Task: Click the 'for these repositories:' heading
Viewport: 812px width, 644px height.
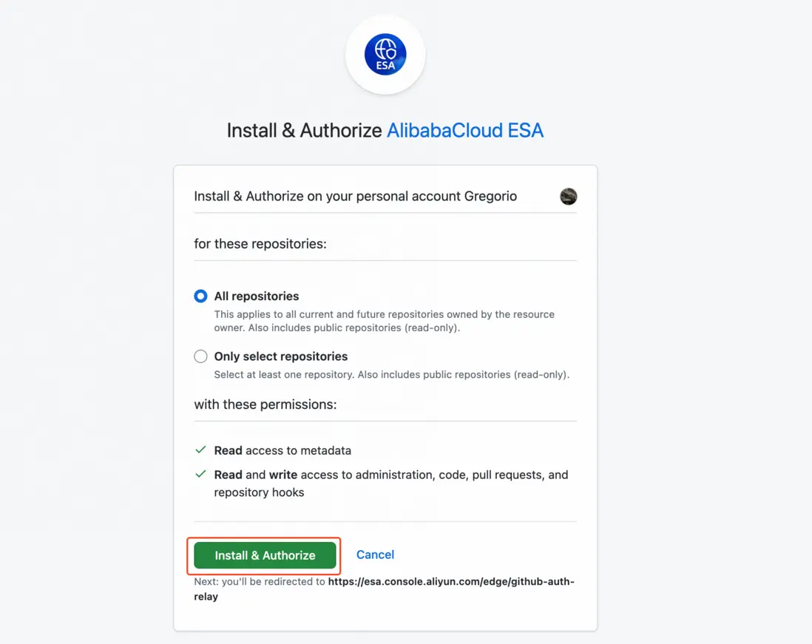Action: pos(260,244)
